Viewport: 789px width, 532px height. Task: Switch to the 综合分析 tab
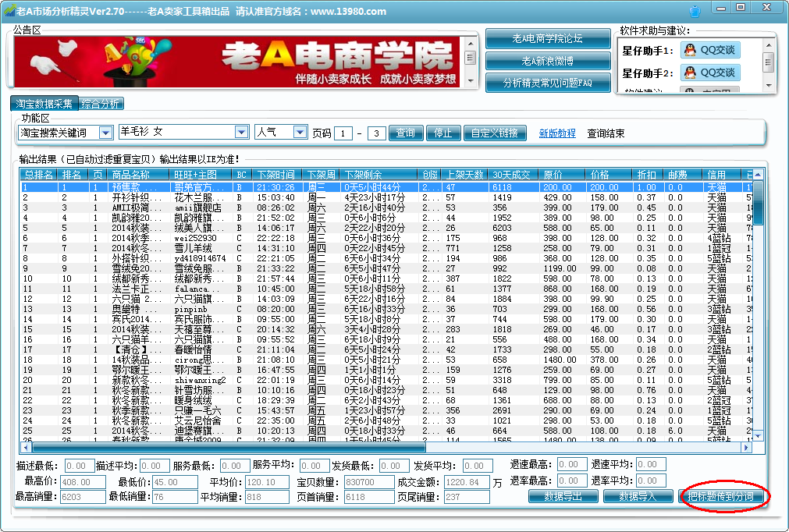[101, 104]
